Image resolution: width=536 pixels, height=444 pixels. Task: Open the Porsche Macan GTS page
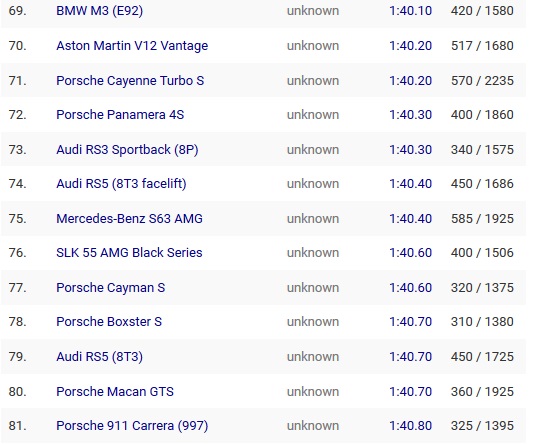pos(115,392)
